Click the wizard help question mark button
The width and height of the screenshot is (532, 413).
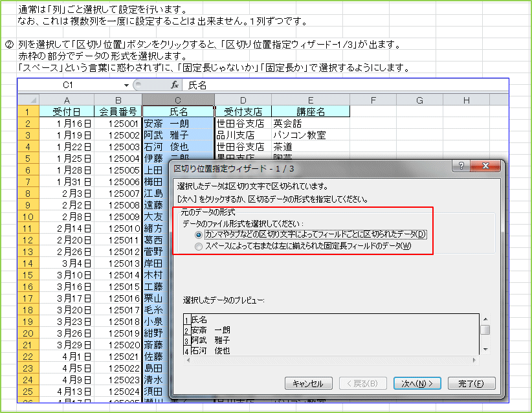tap(461, 166)
